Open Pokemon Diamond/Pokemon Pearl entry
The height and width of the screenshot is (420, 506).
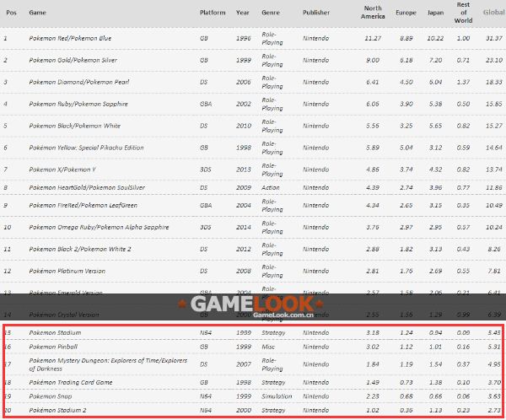pos(79,82)
